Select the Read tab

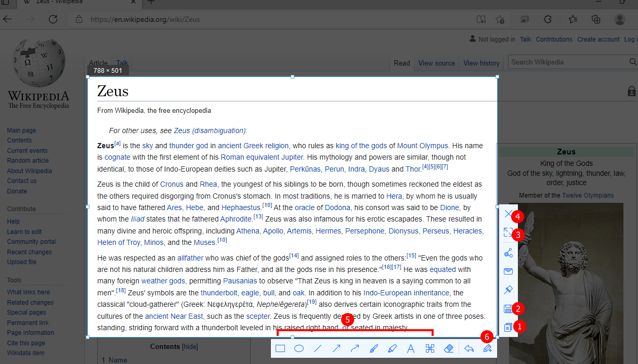tap(402, 63)
